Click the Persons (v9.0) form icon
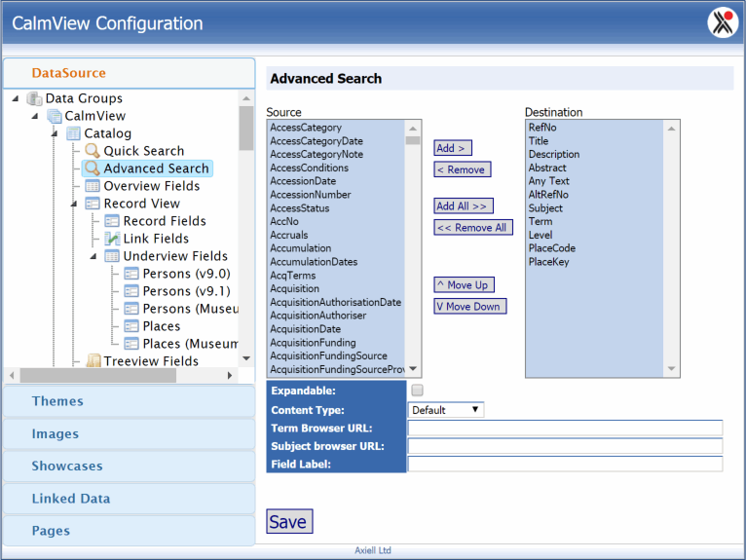This screenshot has height=560, width=746. point(131,274)
